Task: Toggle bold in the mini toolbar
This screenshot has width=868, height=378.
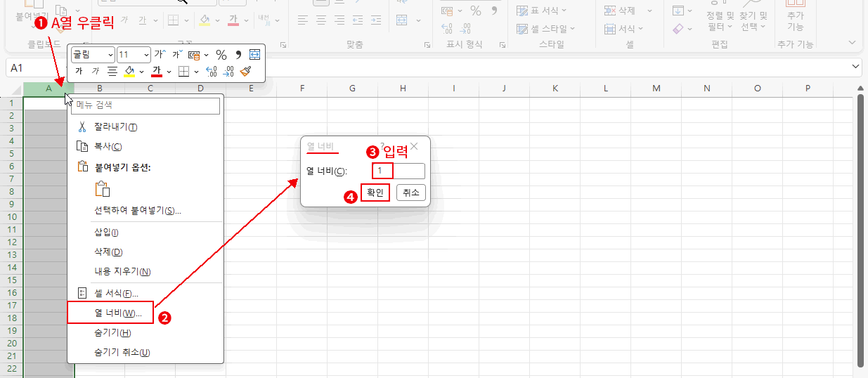Action: coord(79,71)
